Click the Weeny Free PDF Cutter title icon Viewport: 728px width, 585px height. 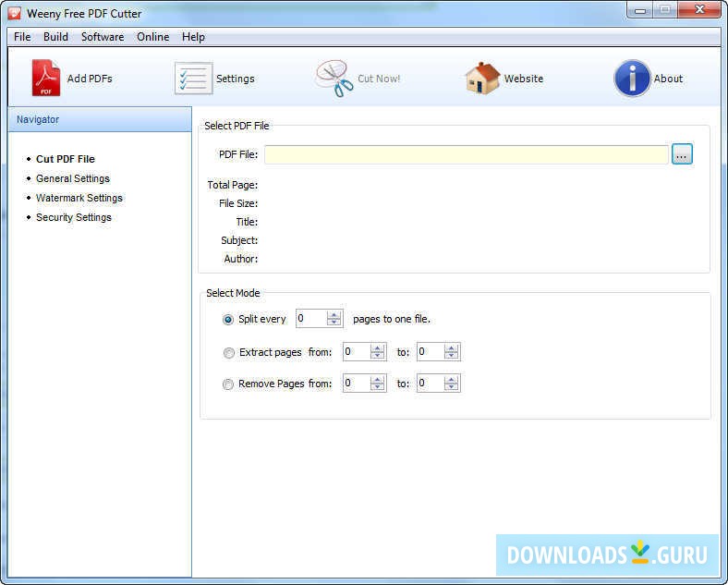coord(15,13)
